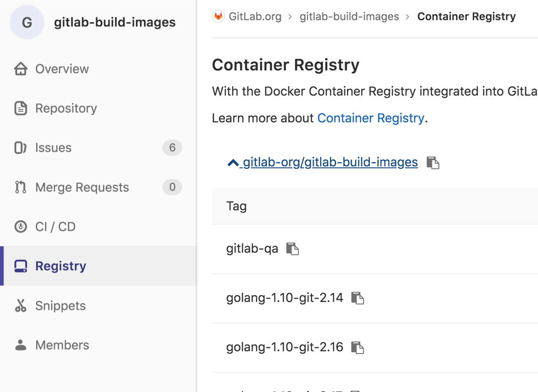Open the gitlab-build-images breadcrumb item

[349, 16]
